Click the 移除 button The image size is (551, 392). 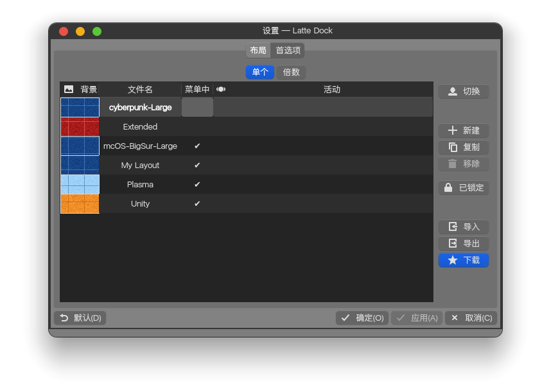tap(464, 164)
